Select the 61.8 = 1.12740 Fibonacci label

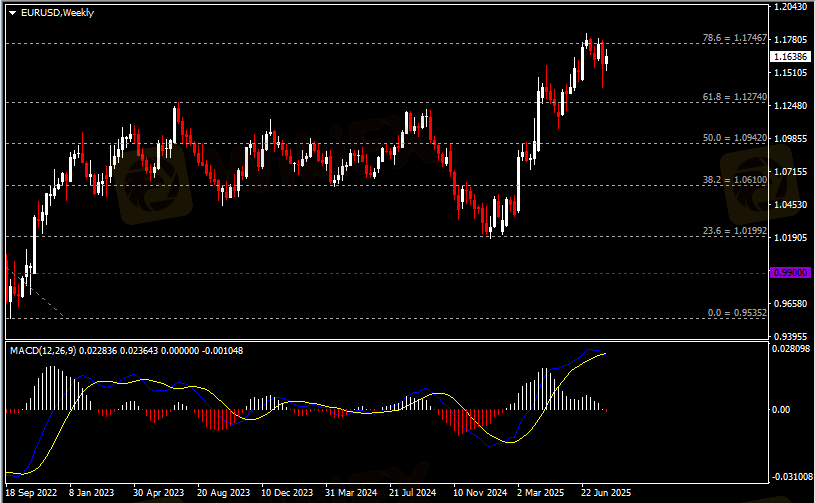click(734, 97)
